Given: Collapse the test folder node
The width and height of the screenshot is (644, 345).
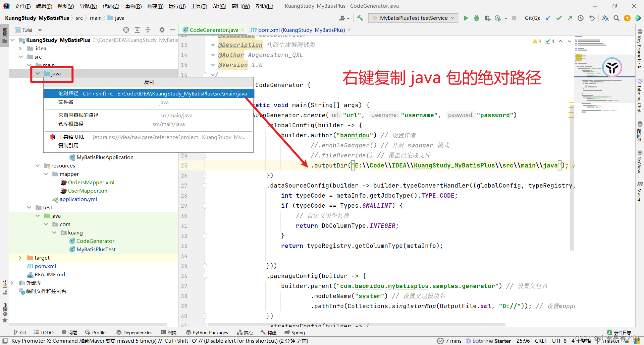Looking at the screenshot, I should point(29,207).
